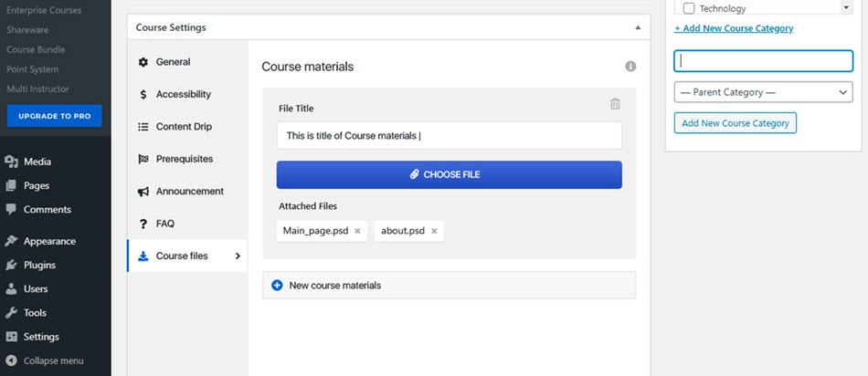Click the Attached Files label
The height and width of the screenshot is (376, 868).
pos(308,206)
